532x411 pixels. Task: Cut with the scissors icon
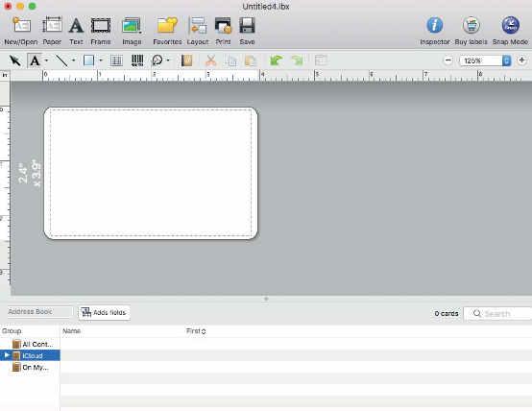[210, 60]
